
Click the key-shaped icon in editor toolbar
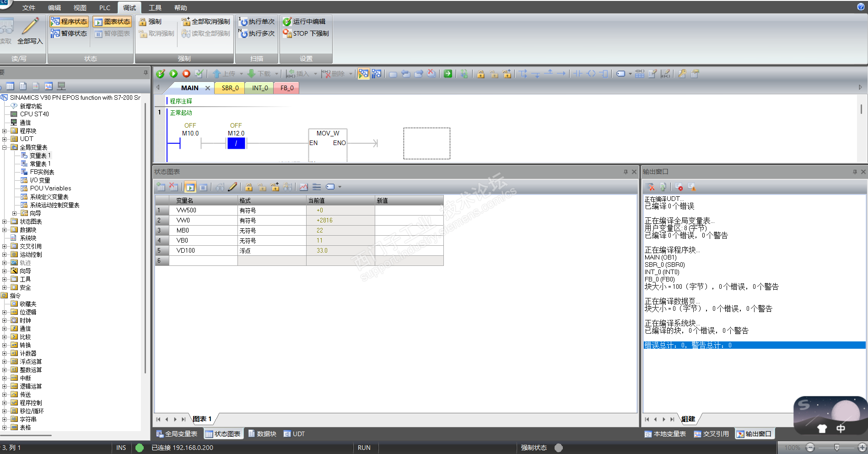pos(682,74)
